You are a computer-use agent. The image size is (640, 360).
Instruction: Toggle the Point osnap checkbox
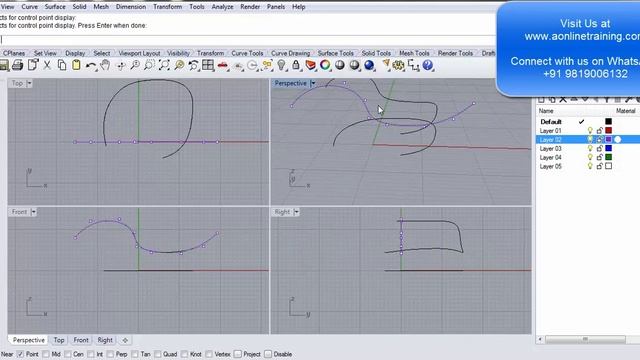coord(20,354)
